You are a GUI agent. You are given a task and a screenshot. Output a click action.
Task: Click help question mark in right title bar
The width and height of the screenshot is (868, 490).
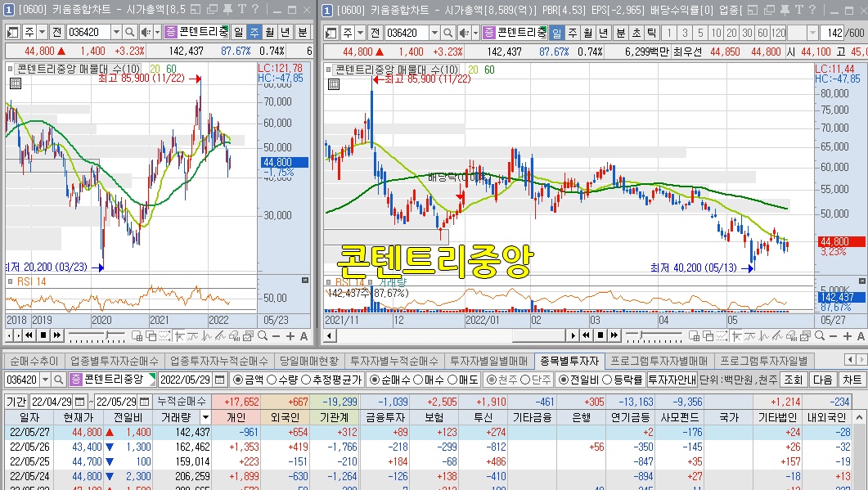pos(812,10)
